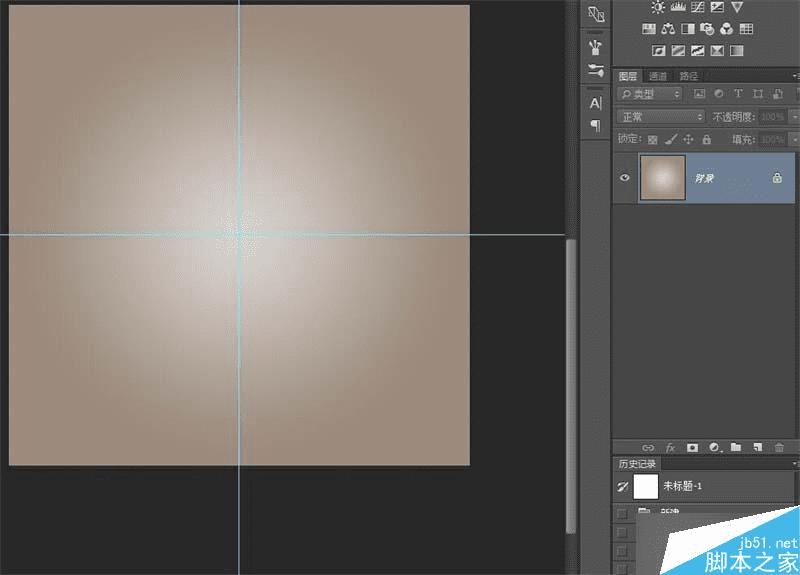Open the 正常 blend mode dropdown

660,117
